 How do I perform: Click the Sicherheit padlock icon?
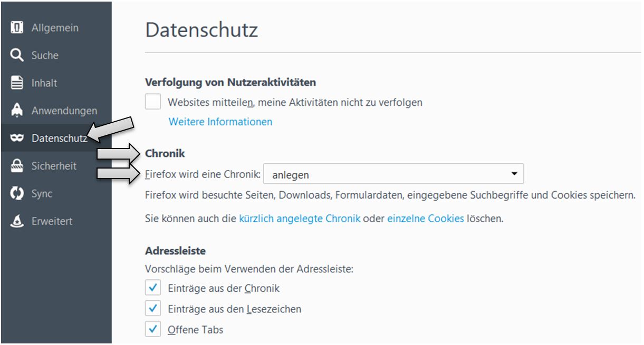tap(17, 166)
